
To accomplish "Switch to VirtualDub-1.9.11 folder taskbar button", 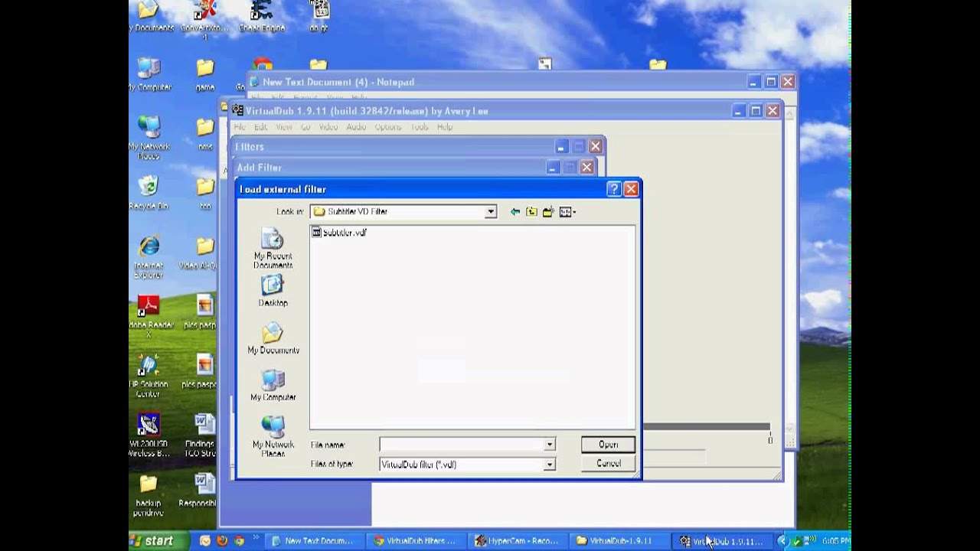I will (x=619, y=541).
